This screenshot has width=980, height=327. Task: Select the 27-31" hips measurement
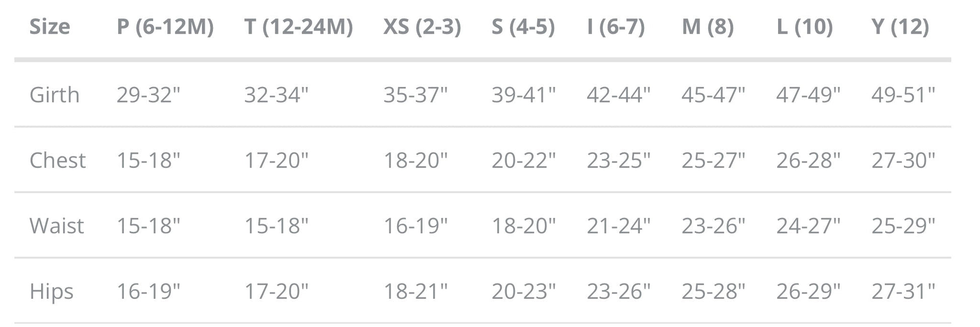coord(903,291)
